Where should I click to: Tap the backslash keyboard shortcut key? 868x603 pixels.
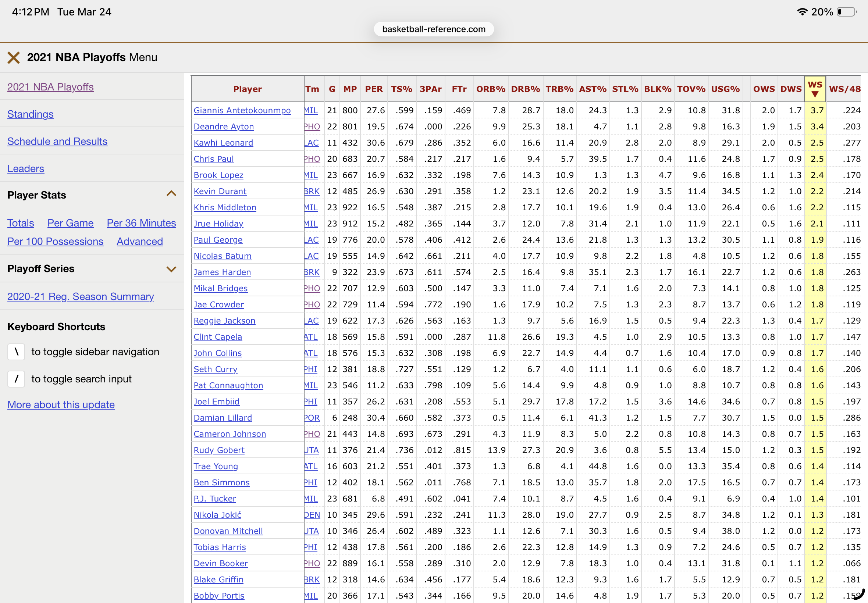coord(16,352)
